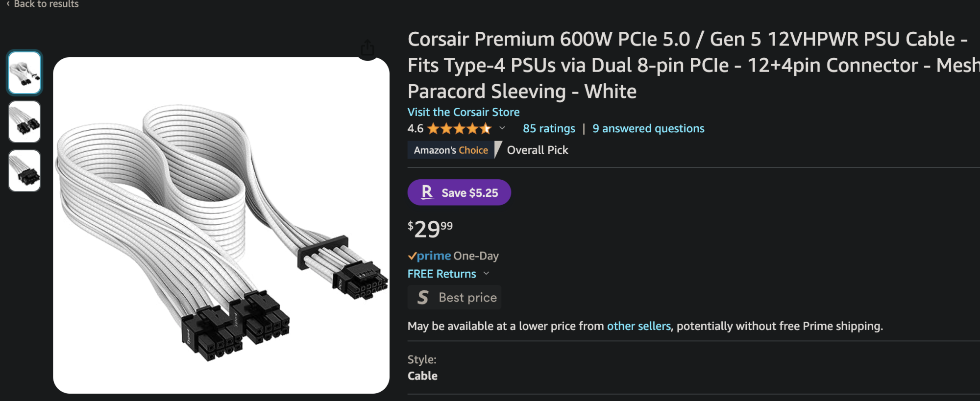Image resolution: width=980 pixels, height=401 pixels.
Task: Open the Visit the Corsair Store link
Action: (463, 112)
